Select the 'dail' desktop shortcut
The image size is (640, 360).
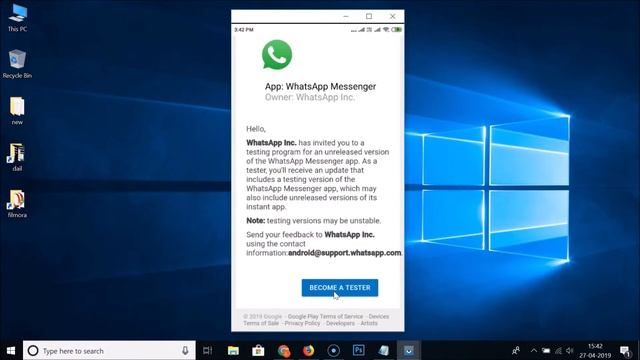click(17, 157)
